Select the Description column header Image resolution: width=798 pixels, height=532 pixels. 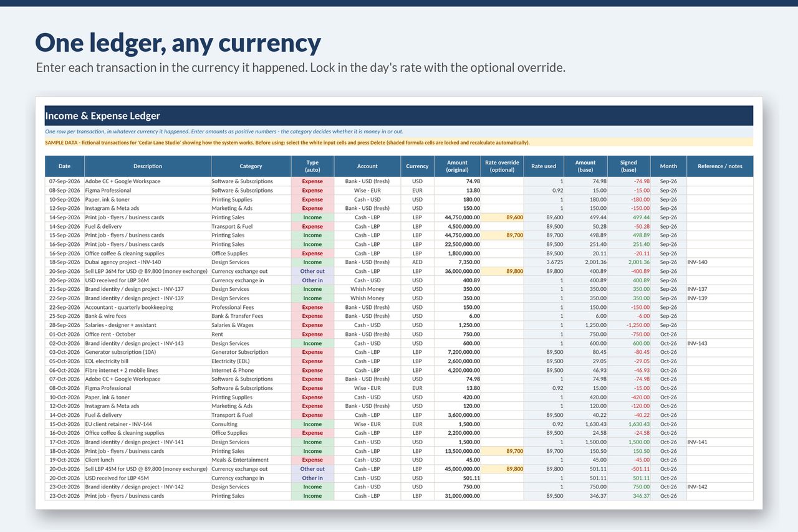coord(148,166)
